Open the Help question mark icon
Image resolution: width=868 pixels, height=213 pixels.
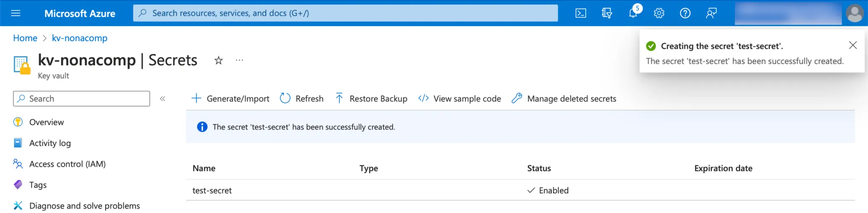[685, 13]
